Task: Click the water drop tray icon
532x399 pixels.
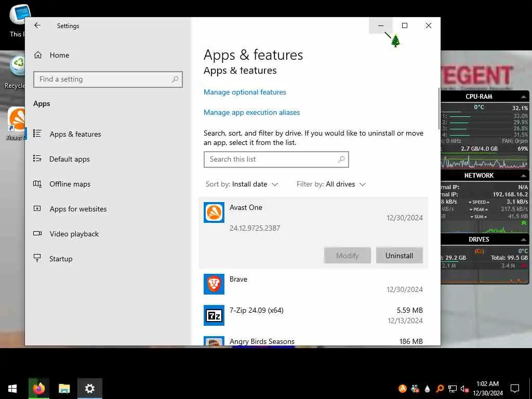Action: click(x=428, y=389)
